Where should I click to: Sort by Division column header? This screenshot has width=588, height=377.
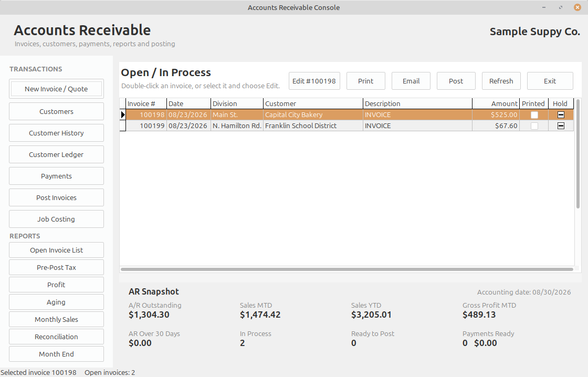point(237,103)
